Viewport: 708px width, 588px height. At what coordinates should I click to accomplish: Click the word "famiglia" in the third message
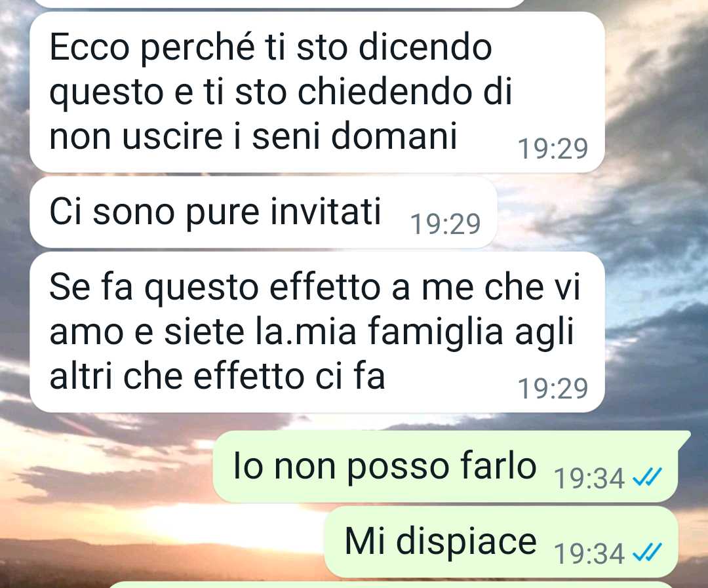436,332
